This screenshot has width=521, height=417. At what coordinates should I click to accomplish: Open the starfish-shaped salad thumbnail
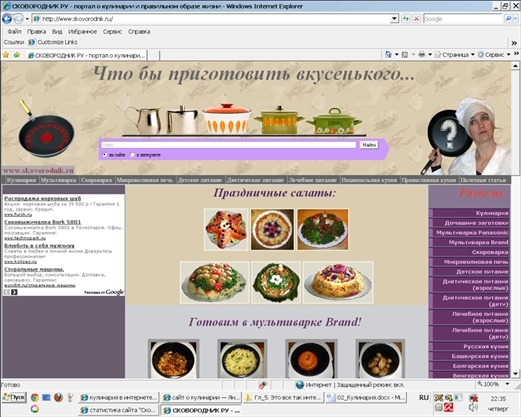click(x=226, y=229)
